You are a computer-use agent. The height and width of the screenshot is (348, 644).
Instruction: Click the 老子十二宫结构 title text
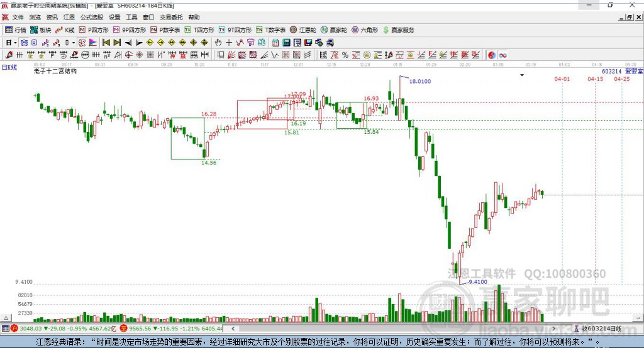[55, 71]
